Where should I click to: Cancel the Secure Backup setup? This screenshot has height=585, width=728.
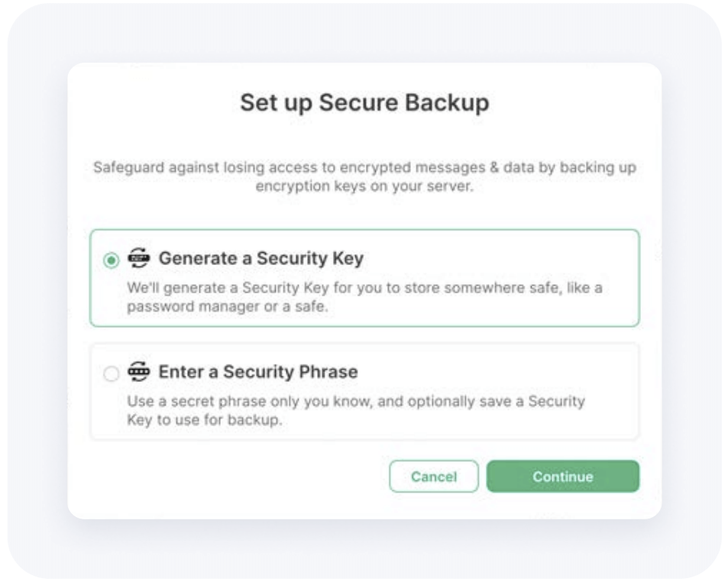[434, 477]
